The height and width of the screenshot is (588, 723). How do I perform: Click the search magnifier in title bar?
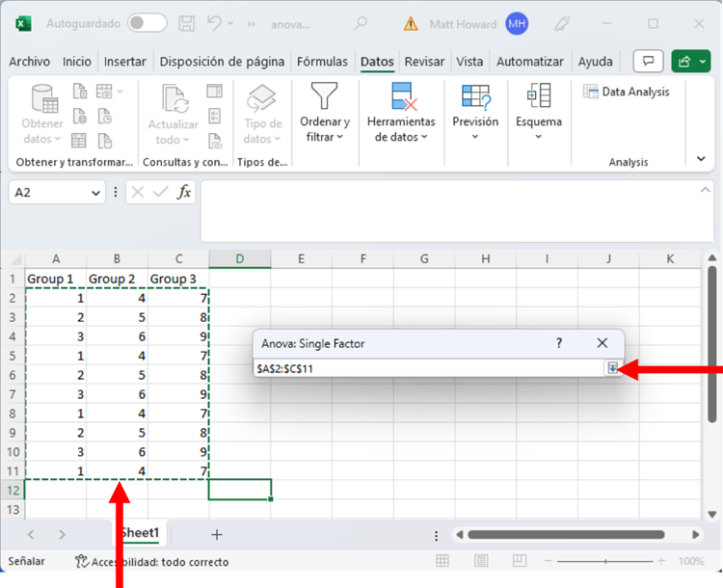pyautogui.click(x=361, y=22)
